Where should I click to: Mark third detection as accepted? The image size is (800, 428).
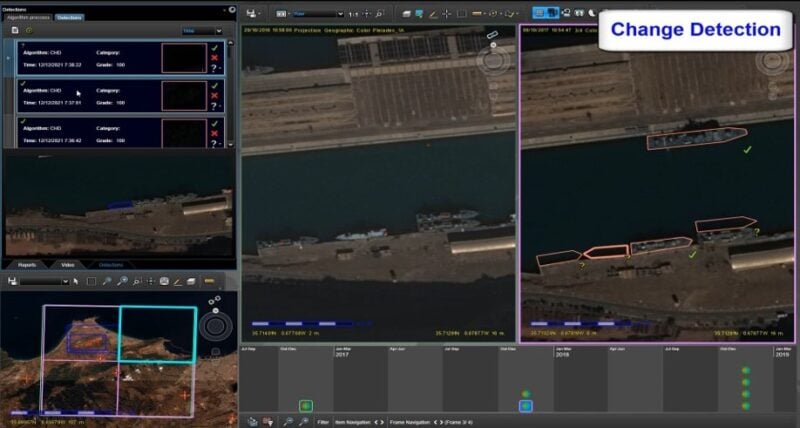pyautogui.click(x=214, y=122)
